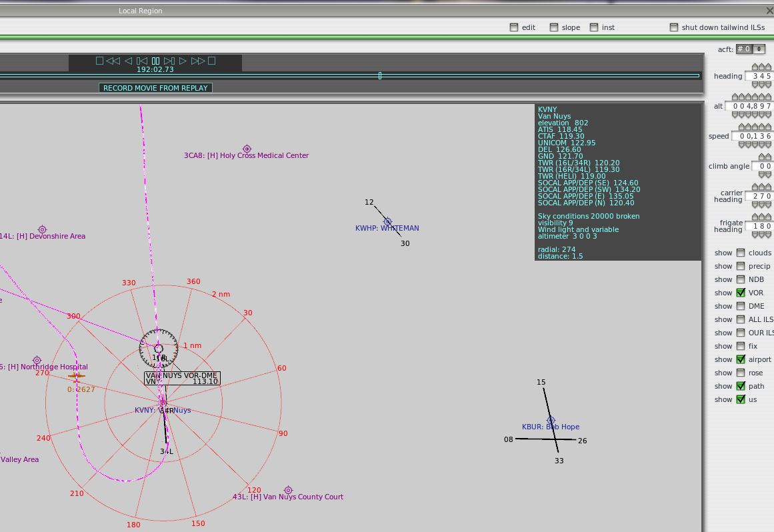Screen dimensions: 774x532
Task: Click Record Movie From Replay button
Action: coord(155,88)
